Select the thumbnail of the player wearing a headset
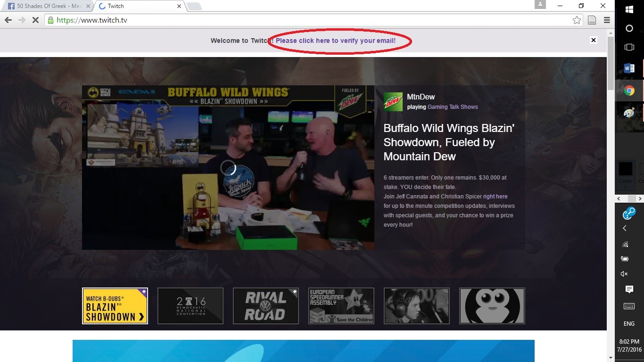 pos(417,306)
